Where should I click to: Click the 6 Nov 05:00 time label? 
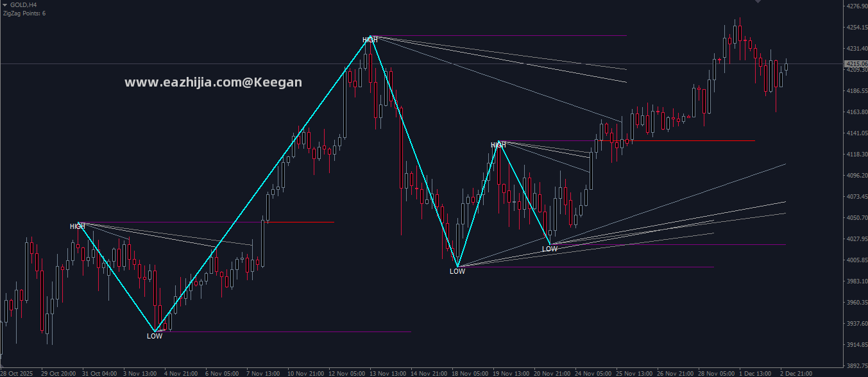222,373
